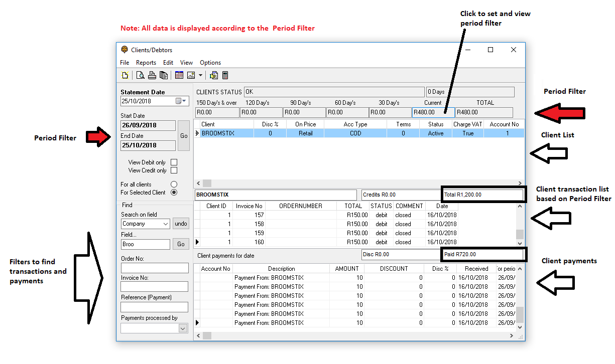Viewport: 615px width, 364px height.
Task: Click the printer icon in toolbar
Action: 152,75
